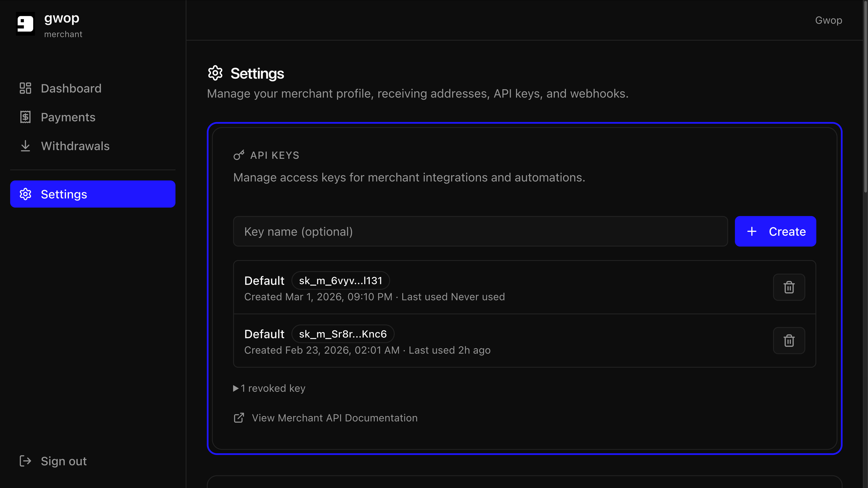Expand the 1 revoked key disclosure
Viewport: 868px width, 488px height.
point(270,388)
